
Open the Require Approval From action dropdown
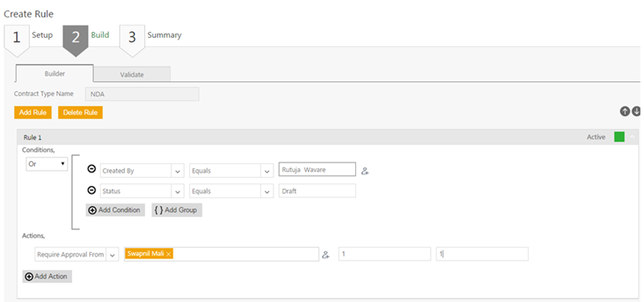(112, 255)
